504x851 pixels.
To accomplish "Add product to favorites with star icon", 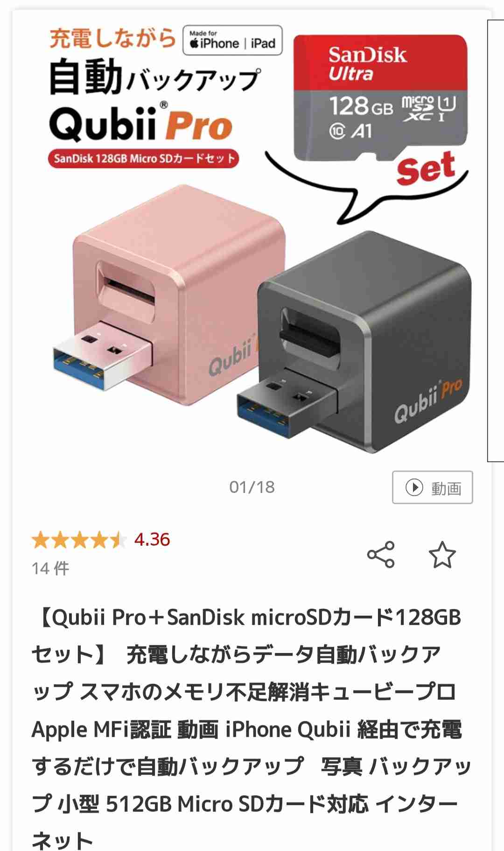I will click(x=442, y=555).
